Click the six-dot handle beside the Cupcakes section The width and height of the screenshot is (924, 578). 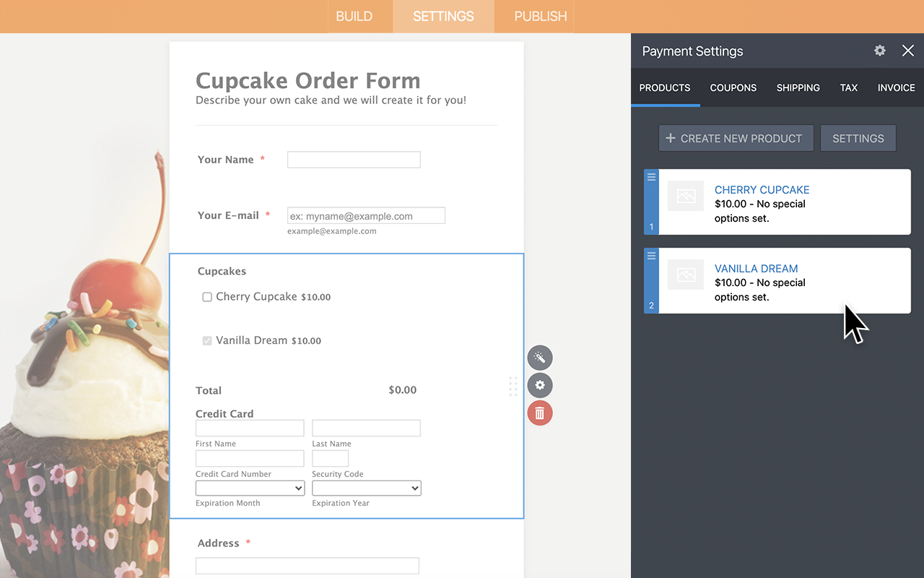pyautogui.click(x=513, y=387)
